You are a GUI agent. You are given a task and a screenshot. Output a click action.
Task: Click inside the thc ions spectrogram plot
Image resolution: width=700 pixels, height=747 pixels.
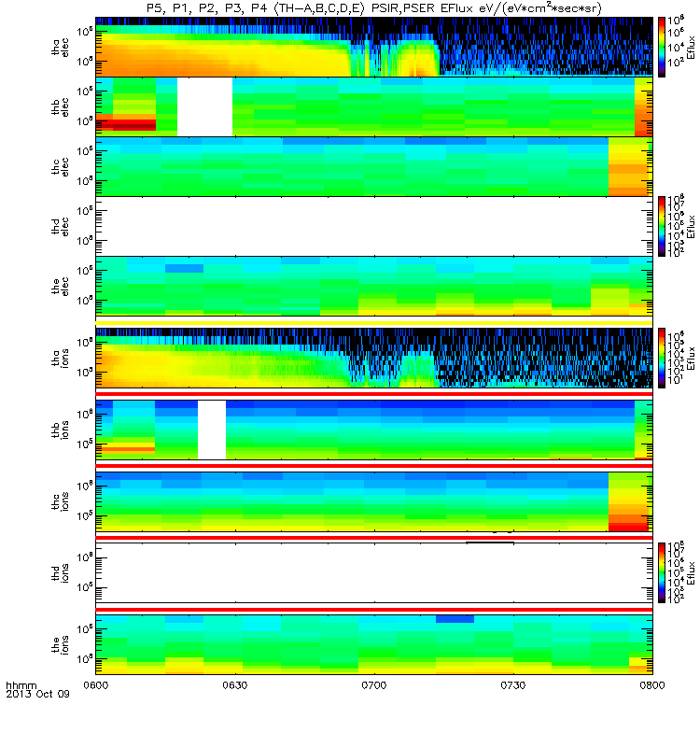[374, 501]
